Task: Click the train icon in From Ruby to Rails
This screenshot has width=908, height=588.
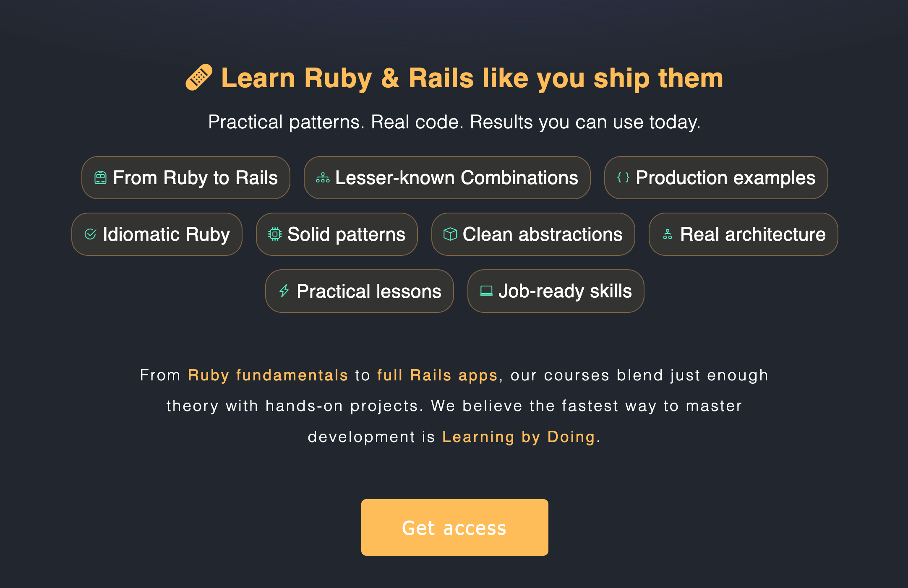Action: coord(100,178)
